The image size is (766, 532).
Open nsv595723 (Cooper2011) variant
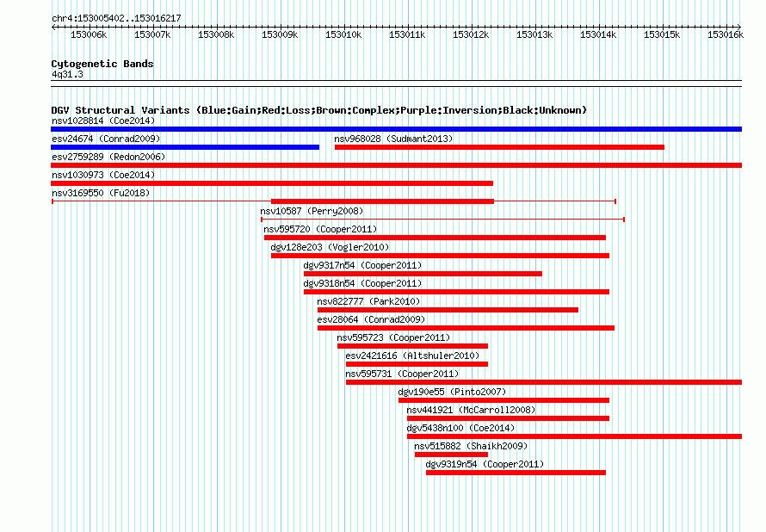tap(393, 337)
